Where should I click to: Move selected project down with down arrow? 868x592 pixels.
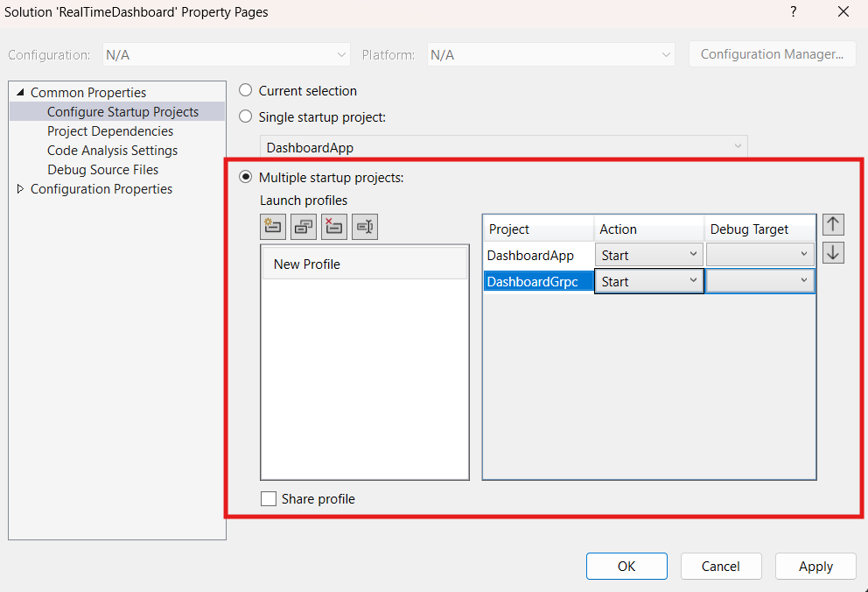tap(832, 252)
